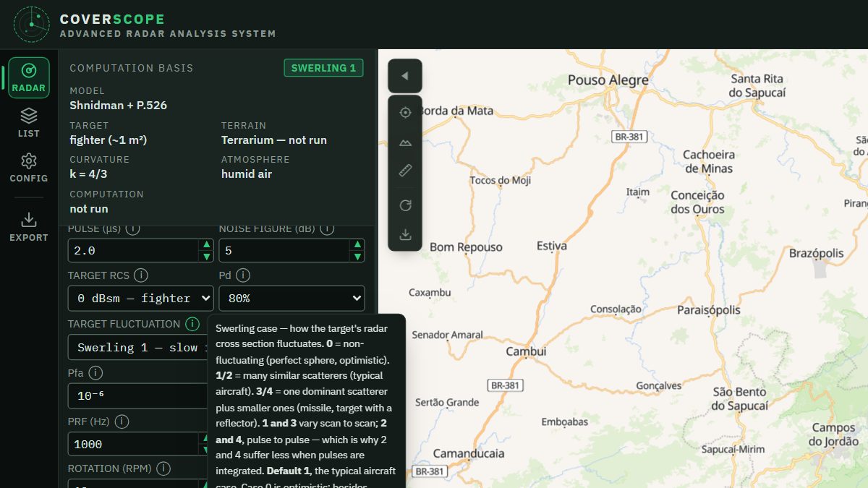This screenshot has width=868, height=488.
Task: Click the info icon beside PRF (Hz)
Action: 122,421
